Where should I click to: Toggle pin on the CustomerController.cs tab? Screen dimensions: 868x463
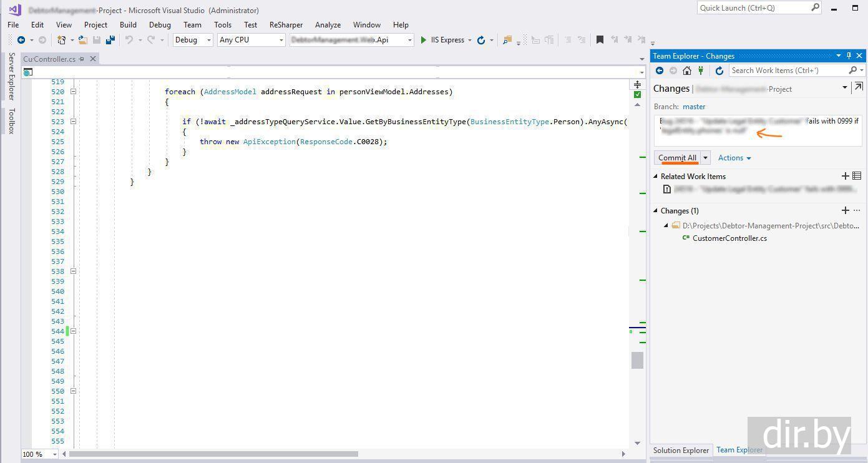pyautogui.click(x=82, y=59)
